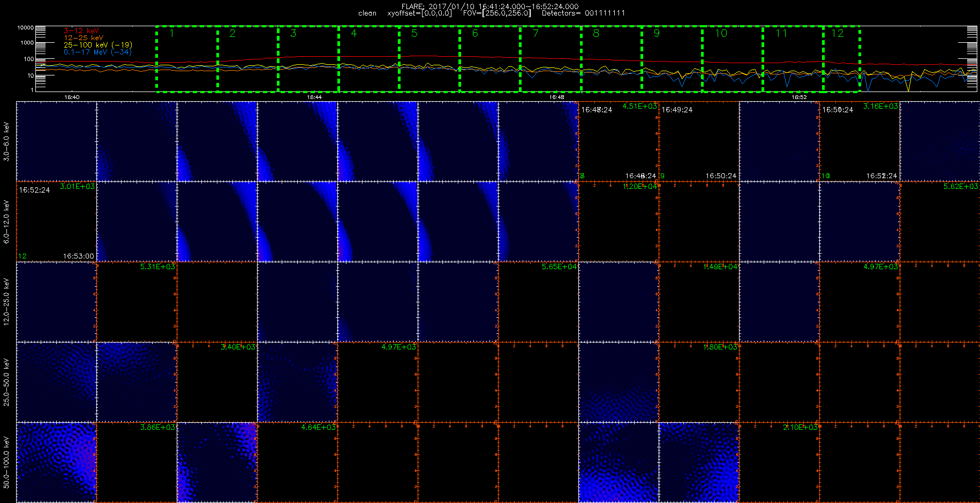
Task: Select interval 8 box in the lightcurve
Action: coord(612,59)
